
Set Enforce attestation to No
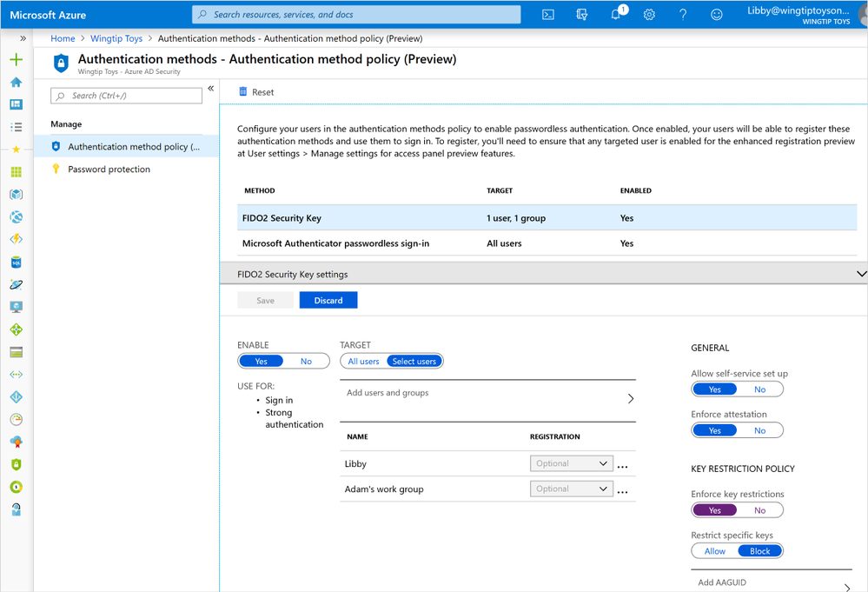point(760,429)
